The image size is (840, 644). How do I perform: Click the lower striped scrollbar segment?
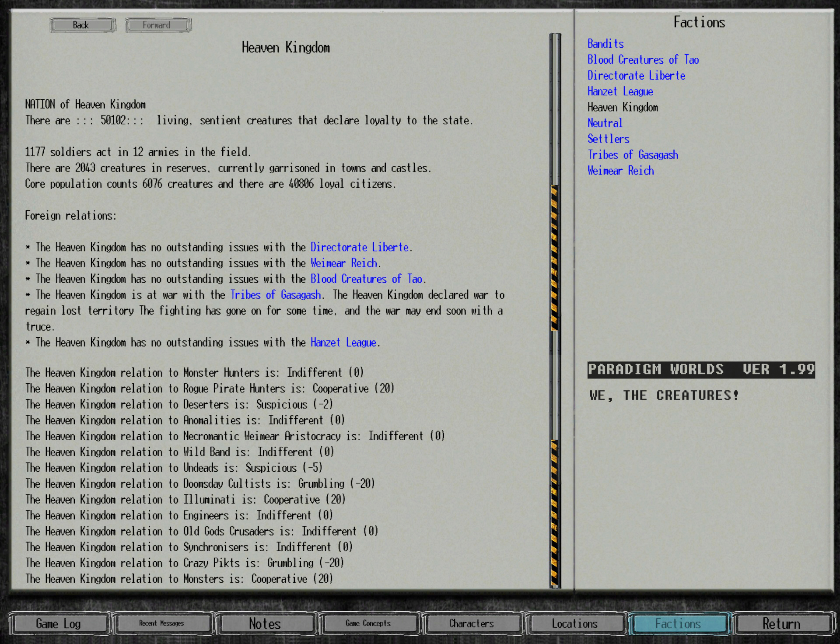[x=555, y=513]
